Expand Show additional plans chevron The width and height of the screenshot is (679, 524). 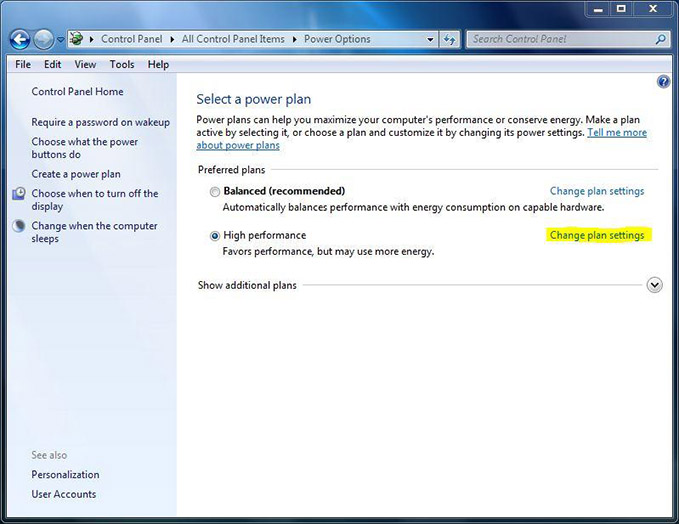click(x=654, y=285)
